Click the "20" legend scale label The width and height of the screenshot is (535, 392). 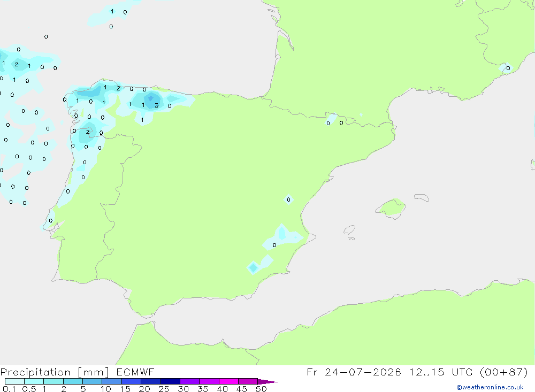click(x=144, y=389)
